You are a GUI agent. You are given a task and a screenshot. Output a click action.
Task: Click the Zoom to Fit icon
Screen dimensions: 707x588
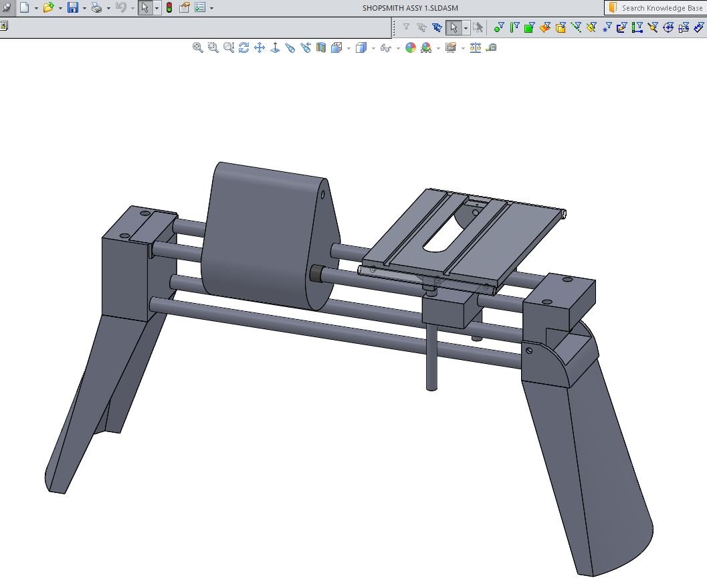click(x=197, y=47)
